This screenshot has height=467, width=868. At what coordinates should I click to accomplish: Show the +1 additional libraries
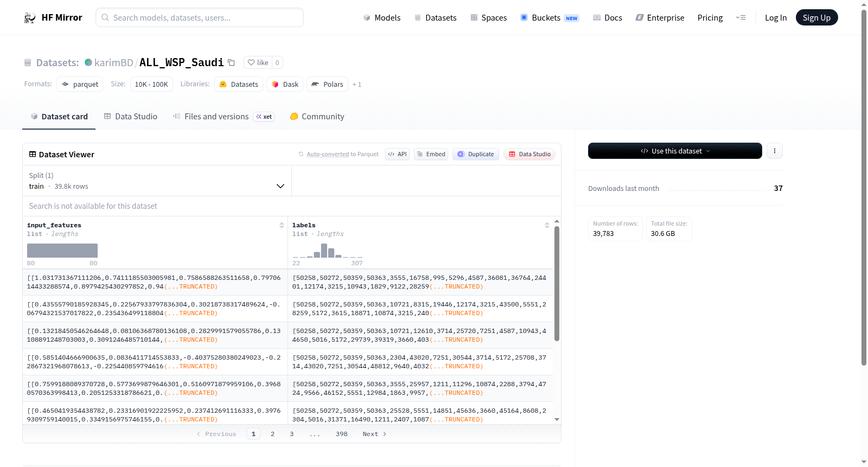[357, 84]
